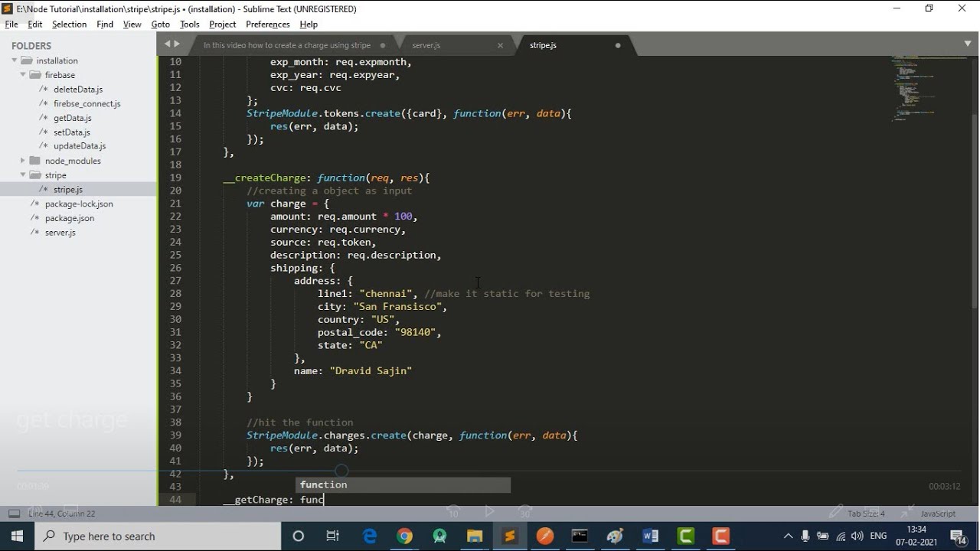The image size is (980, 551).
Task: Open File Explorer from taskbar
Action: [475, 536]
